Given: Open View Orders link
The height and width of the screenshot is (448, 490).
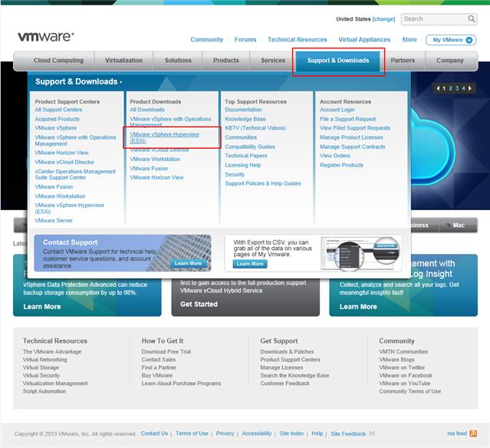Looking at the screenshot, I should click(x=335, y=156).
